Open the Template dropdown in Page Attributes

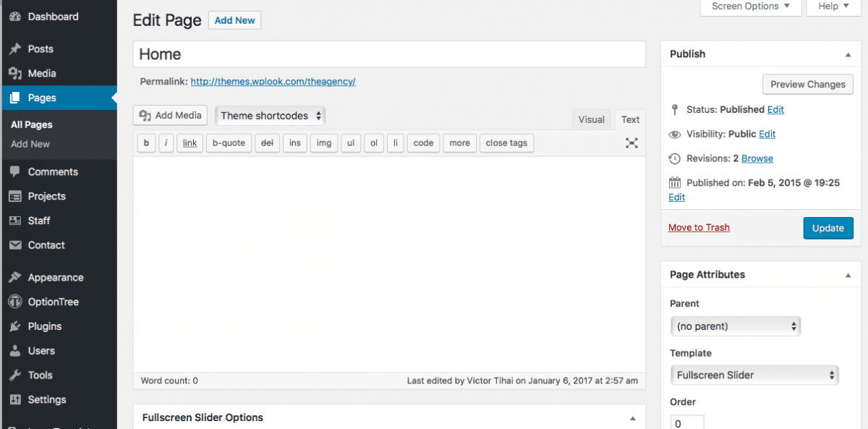click(x=754, y=375)
